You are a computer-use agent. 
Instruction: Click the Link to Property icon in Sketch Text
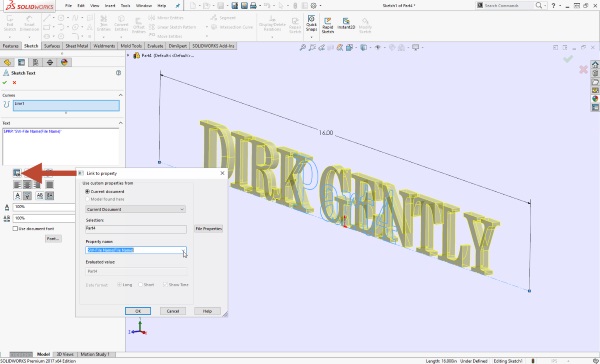pyautogui.click(x=17, y=173)
